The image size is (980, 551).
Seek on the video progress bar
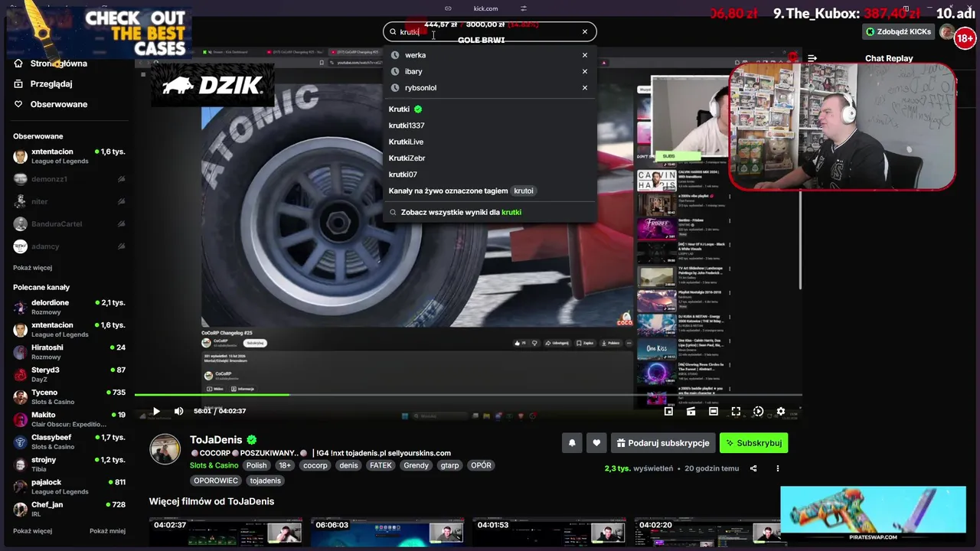click(468, 395)
